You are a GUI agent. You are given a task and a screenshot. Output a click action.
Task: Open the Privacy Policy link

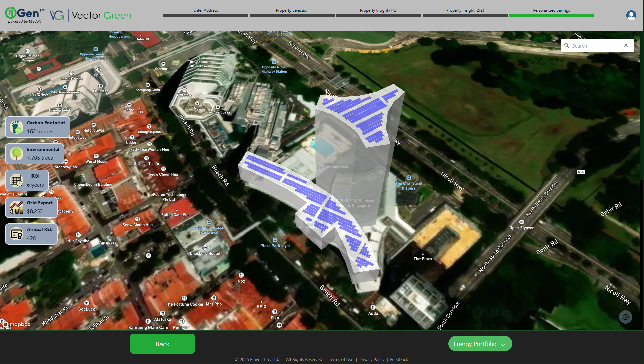pos(372,359)
